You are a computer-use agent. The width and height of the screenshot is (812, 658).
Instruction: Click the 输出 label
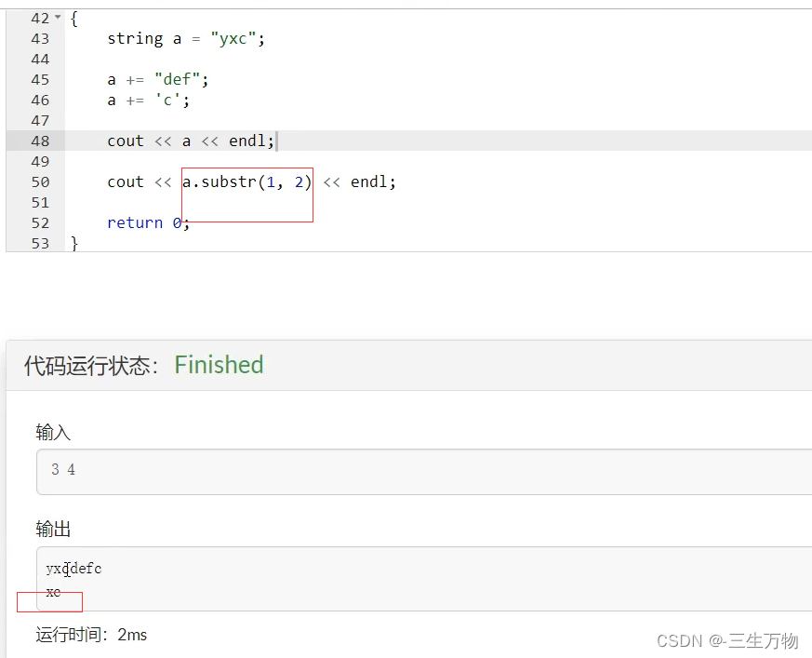click(53, 529)
